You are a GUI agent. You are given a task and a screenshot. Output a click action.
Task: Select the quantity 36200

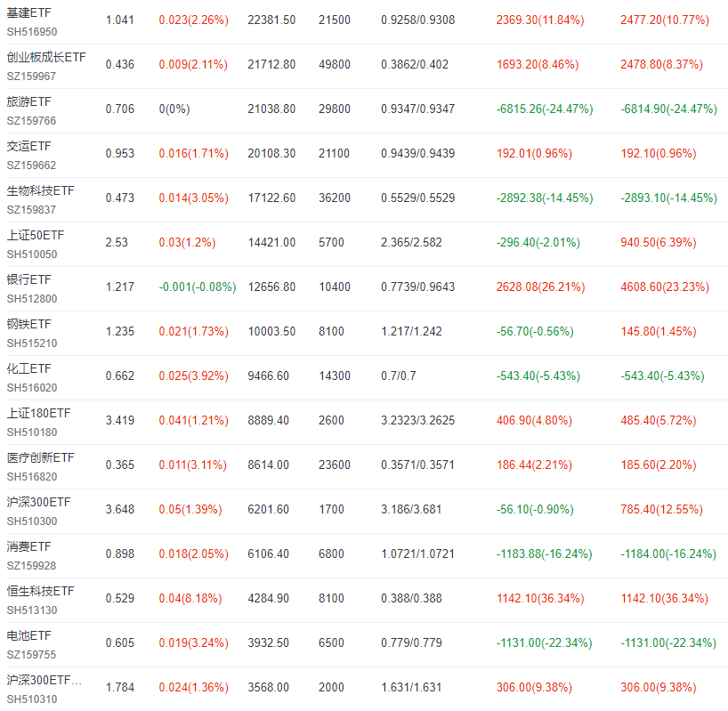(x=335, y=198)
